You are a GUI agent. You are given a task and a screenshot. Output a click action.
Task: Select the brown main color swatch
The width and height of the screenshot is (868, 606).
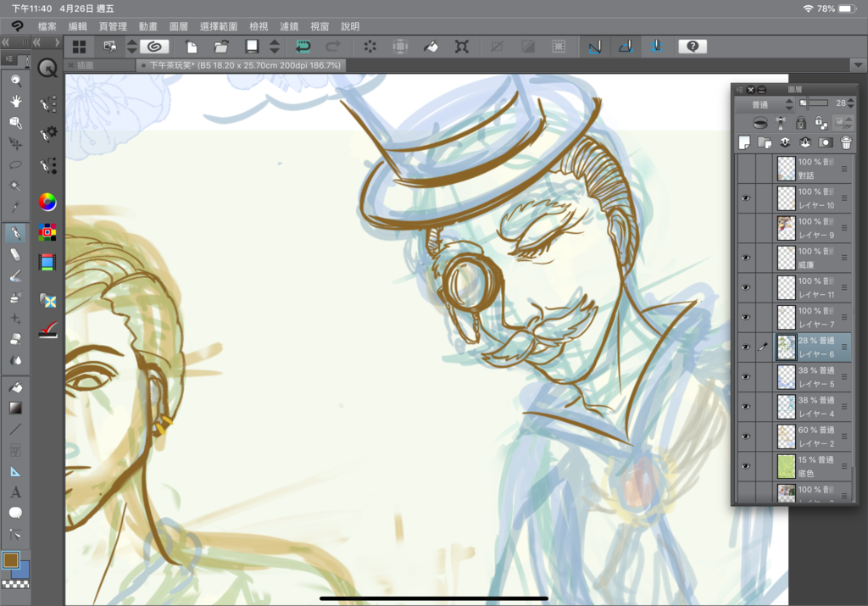pos(10,560)
